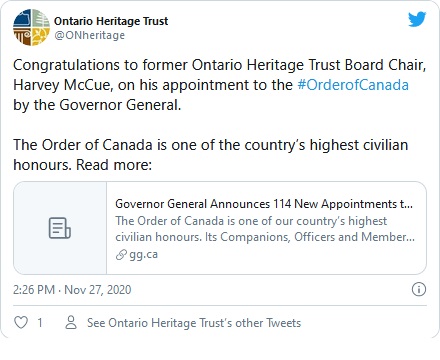Viewport: 440px width, 360px height.
Task: Click the 2:26 PM time text
Action: [34, 290]
